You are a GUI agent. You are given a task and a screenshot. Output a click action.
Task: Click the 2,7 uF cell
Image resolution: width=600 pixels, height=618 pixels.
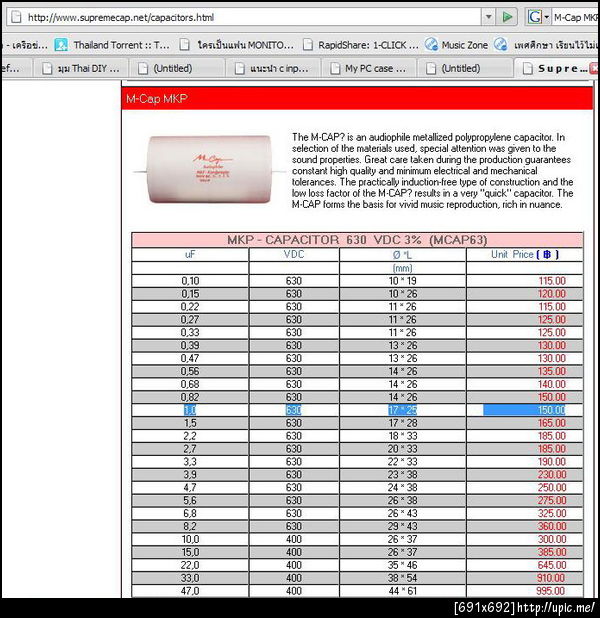190,449
